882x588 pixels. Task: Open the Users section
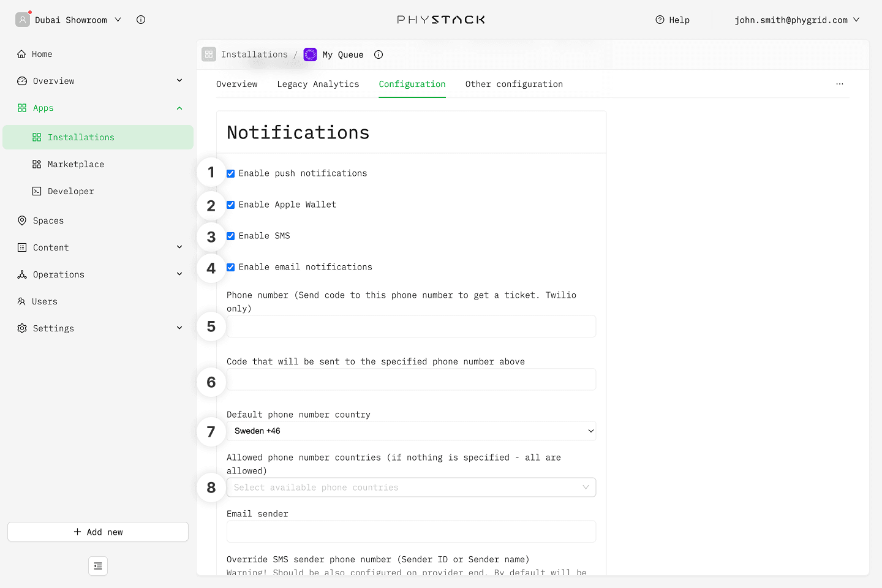(x=44, y=301)
